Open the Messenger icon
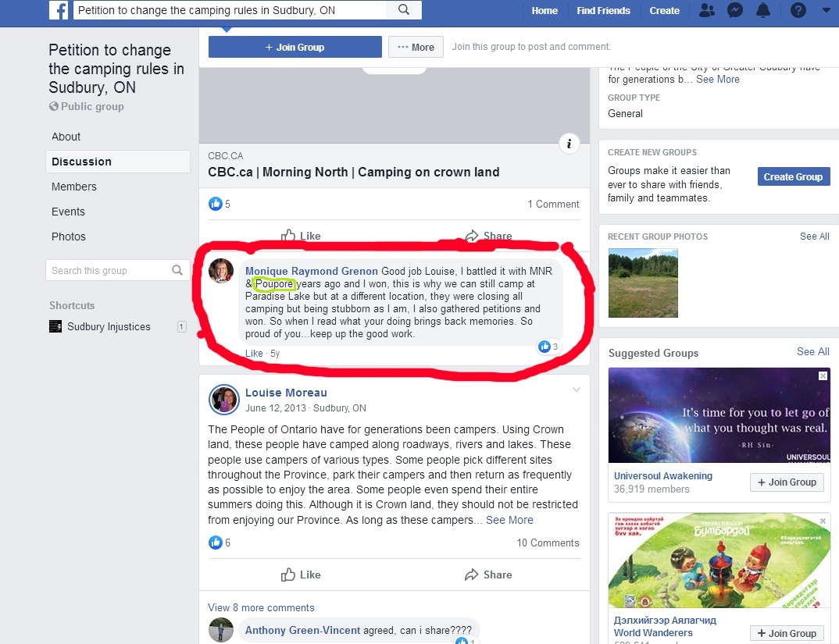Viewport: 839px width, 644px height. [x=735, y=10]
